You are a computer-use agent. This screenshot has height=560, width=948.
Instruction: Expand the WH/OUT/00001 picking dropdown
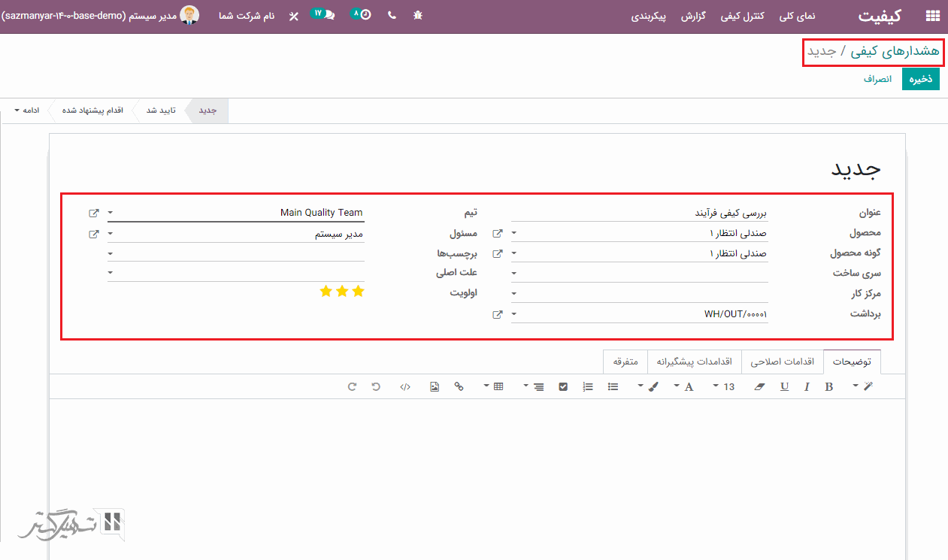point(514,314)
